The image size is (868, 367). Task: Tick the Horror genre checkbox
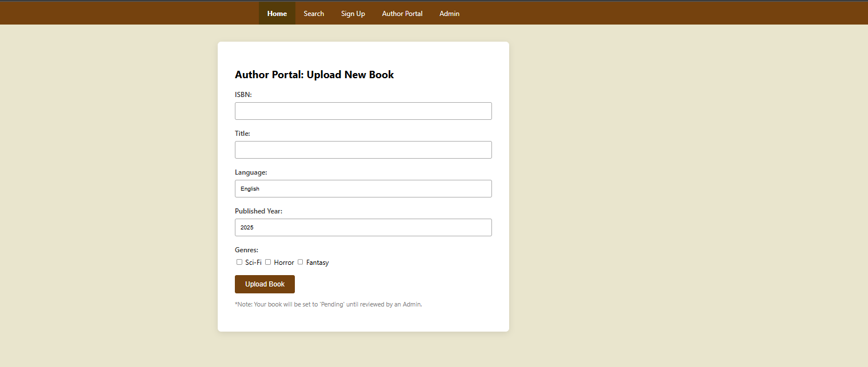click(268, 262)
